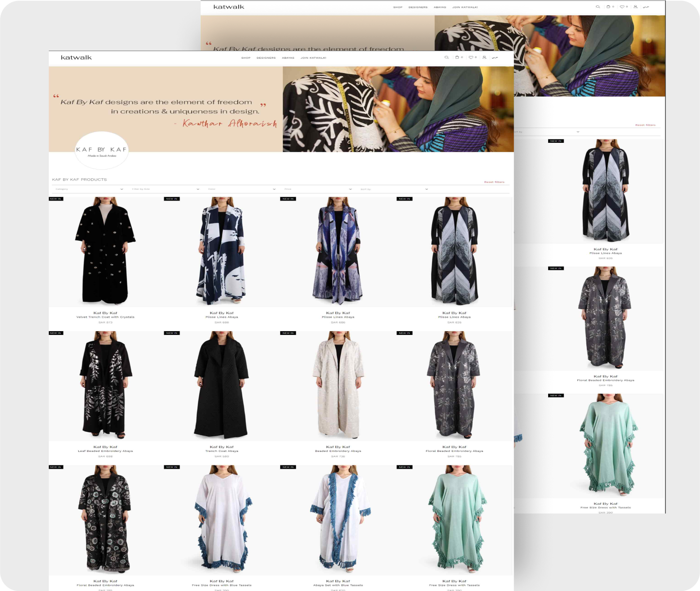Screen dimensions: 700x591
Task: Expand the Color filter dropdown
Action: 242,189
